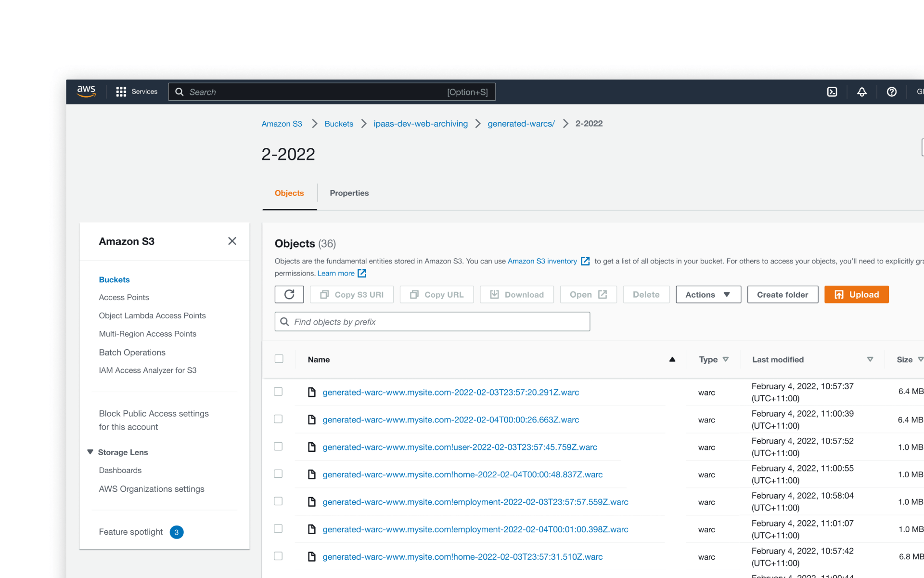Open the Amazon S3 inventory link

542,261
